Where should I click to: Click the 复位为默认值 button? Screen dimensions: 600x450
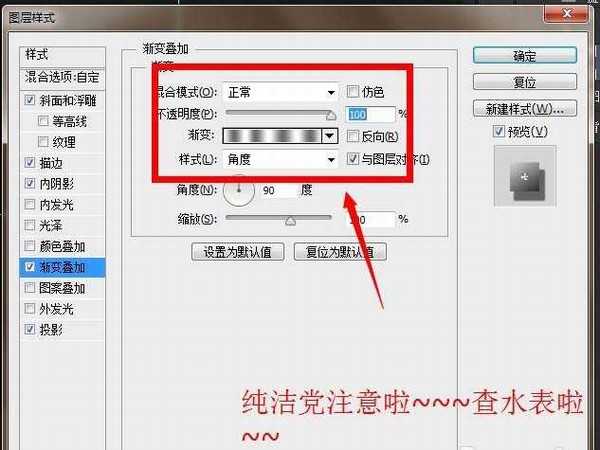click(340, 252)
